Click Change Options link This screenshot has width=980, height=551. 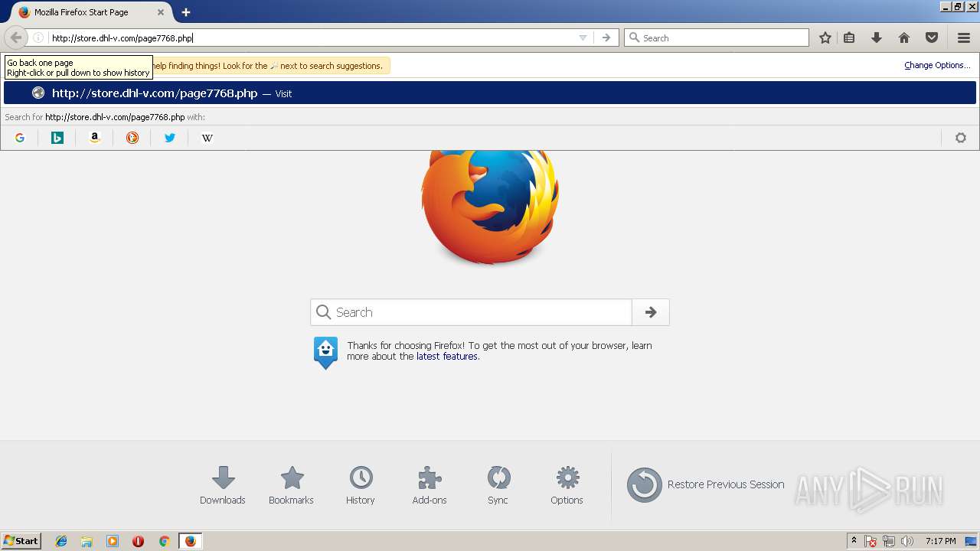(x=937, y=65)
